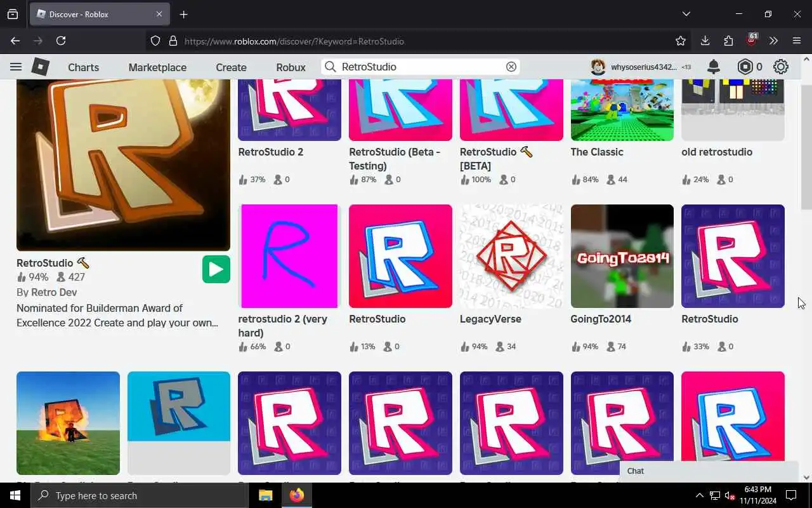Bookmark this page with the star icon
This screenshot has height=508, width=812.
681,41
